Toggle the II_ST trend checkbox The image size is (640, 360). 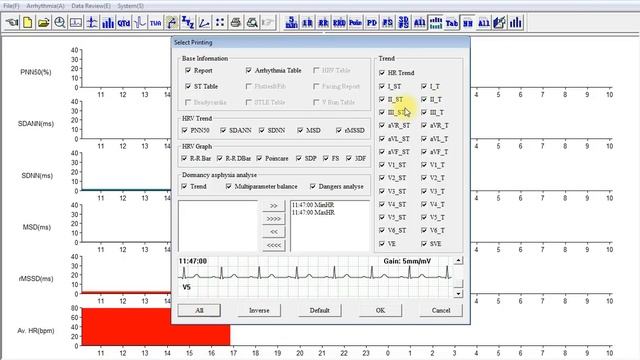382,99
